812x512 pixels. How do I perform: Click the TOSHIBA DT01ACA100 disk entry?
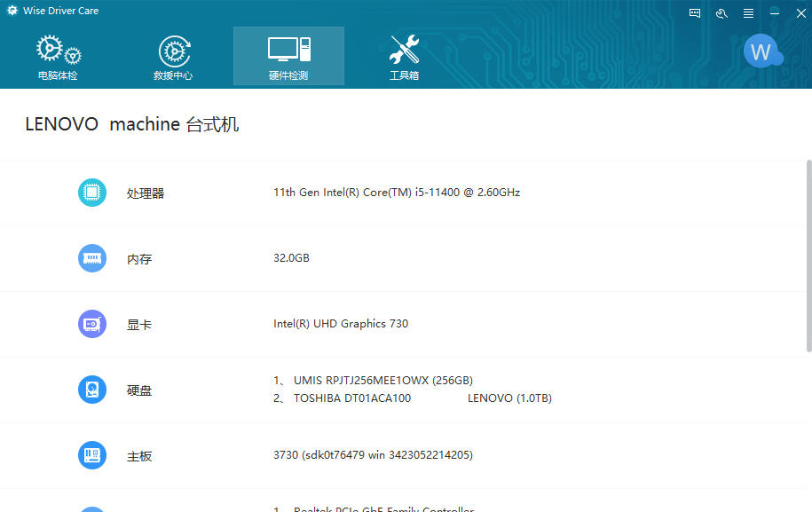351,398
